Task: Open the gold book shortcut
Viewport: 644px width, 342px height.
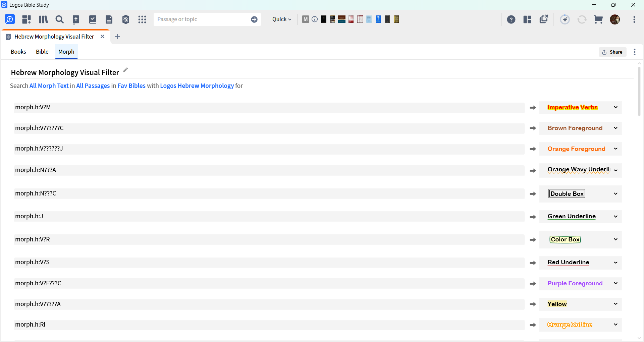Action: pos(396,19)
